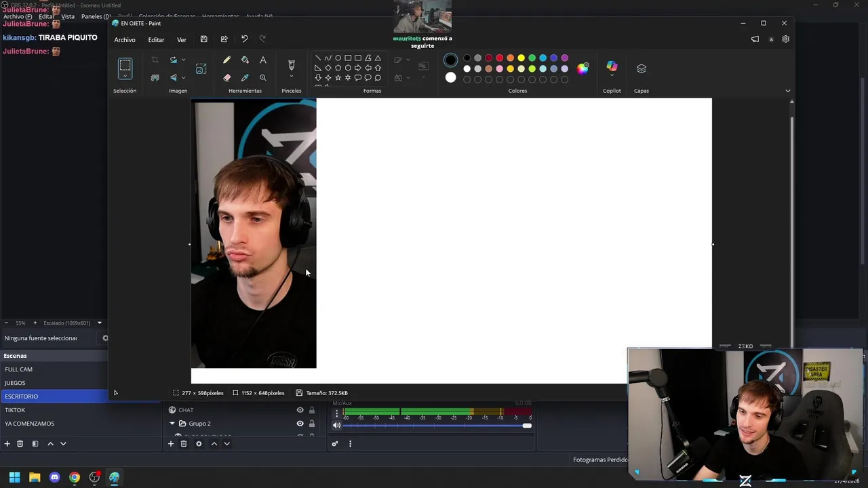Select the ESCRITORIO scene
Image resolution: width=868 pixels, height=488 pixels.
pyautogui.click(x=54, y=396)
